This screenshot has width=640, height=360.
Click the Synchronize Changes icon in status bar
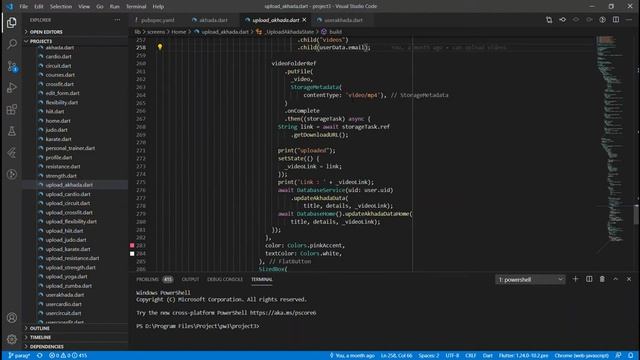click(x=40, y=356)
